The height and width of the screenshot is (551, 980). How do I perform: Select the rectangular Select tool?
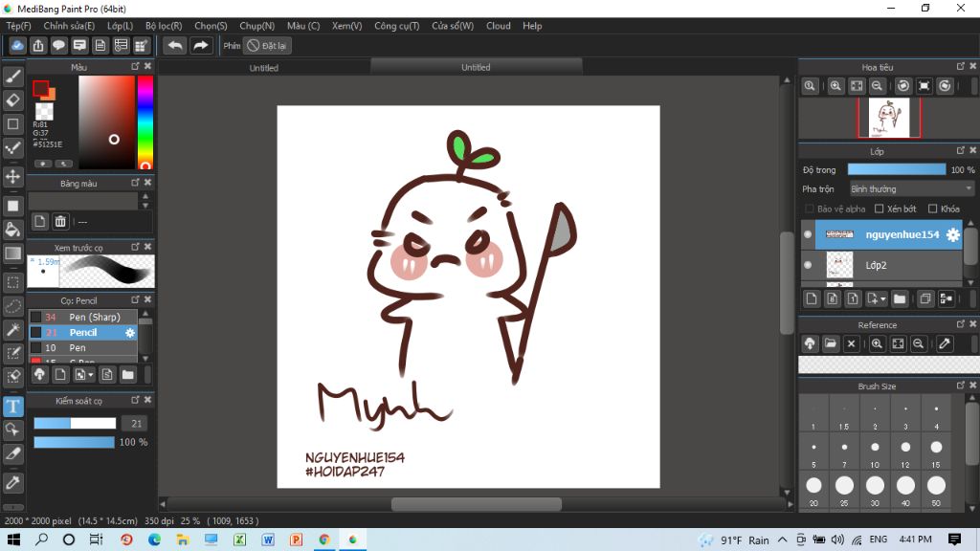pyautogui.click(x=13, y=282)
